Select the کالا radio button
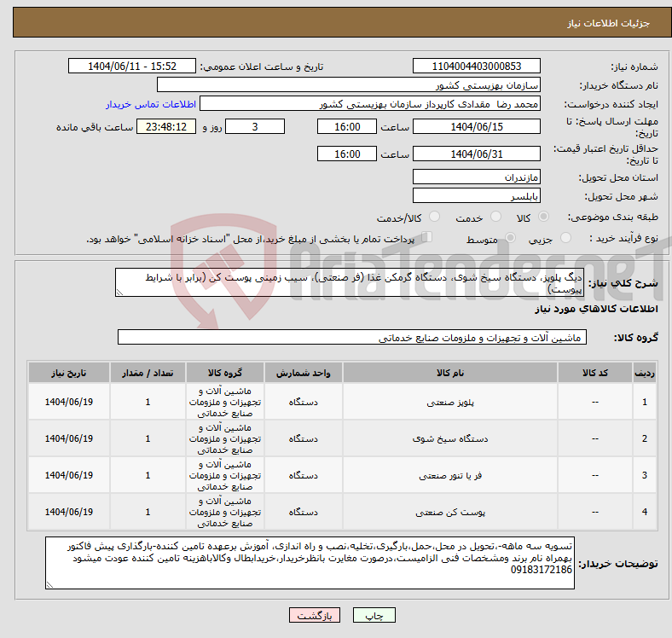Screen dimensions: 672x638 (x=543, y=217)
